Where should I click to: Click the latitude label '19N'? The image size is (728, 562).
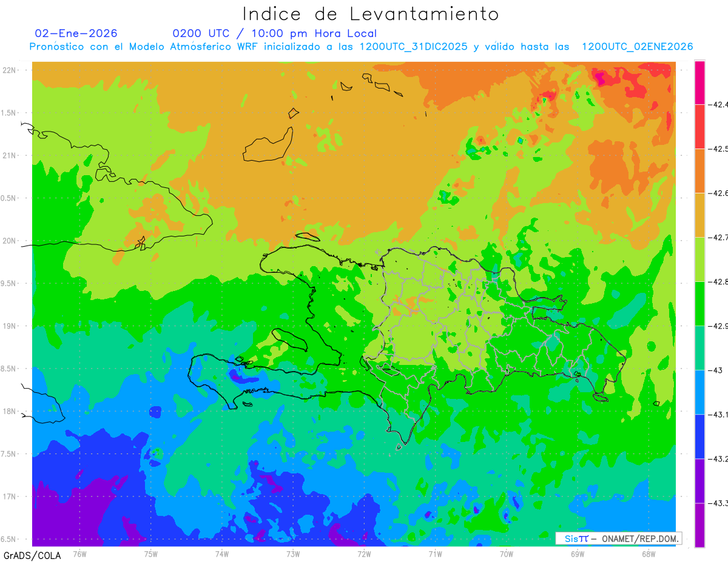pos(10,326)
